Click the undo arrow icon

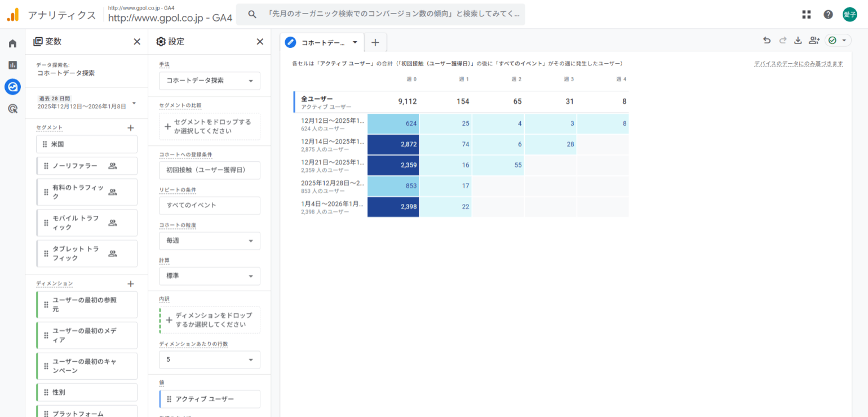pos(767,41)
